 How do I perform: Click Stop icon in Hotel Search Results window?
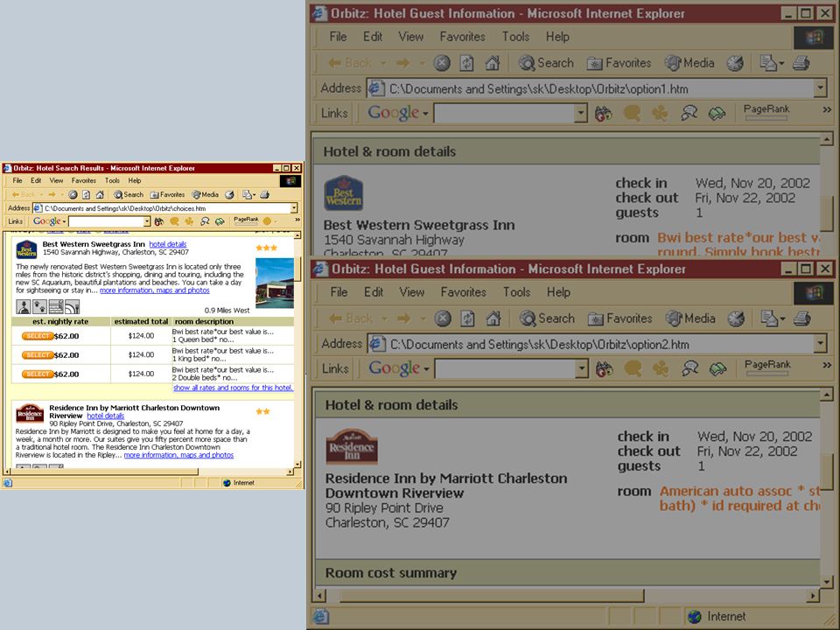73,194
